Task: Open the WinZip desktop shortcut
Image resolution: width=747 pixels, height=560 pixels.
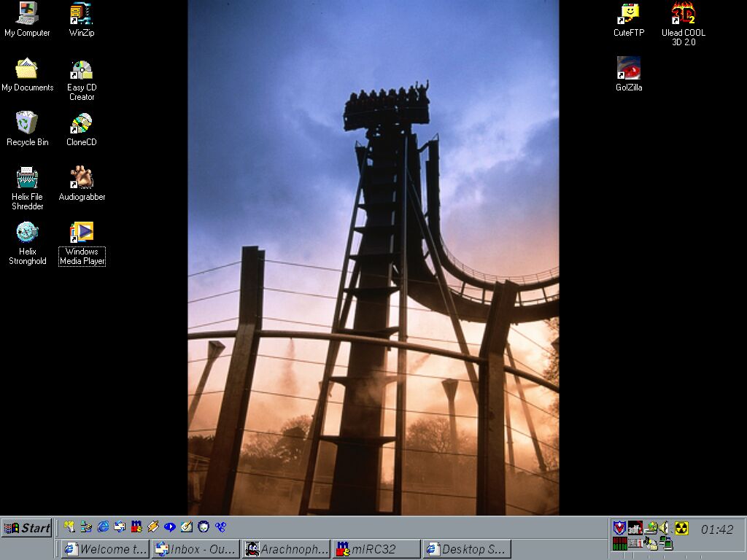Action: click(81, 15)
